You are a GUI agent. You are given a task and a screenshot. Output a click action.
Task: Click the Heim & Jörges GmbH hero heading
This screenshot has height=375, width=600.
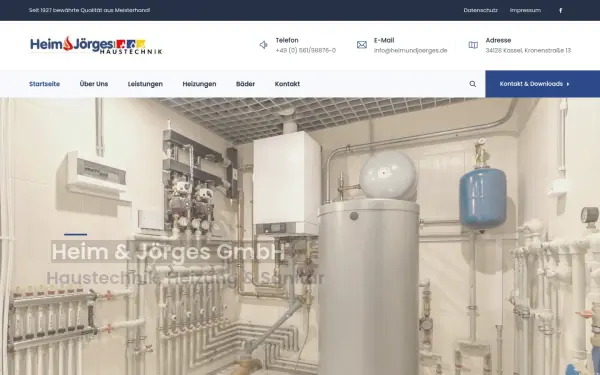[x=168, y=252]
